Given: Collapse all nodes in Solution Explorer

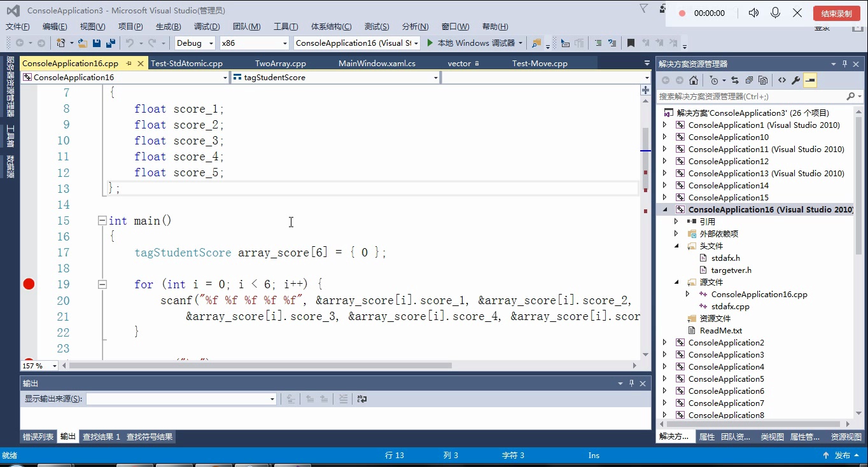Looking at the screenshot, I should point(749,80).
